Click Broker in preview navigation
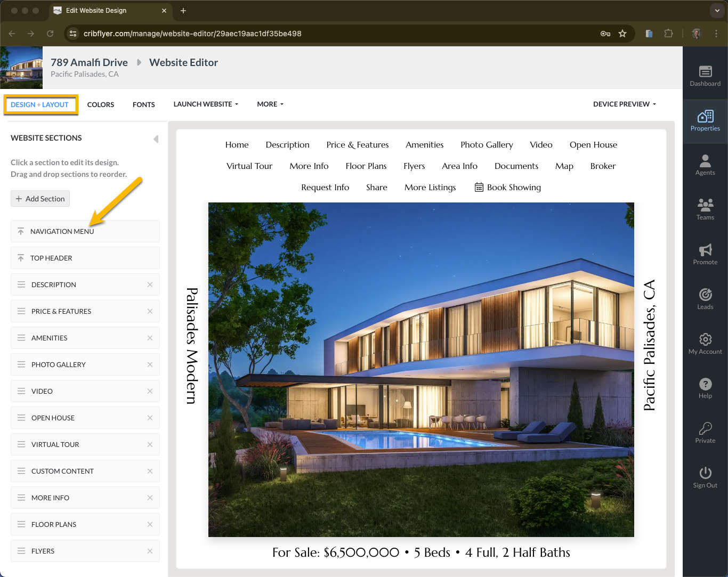The width and height of the screenshot is (728, 577). (603, 166)
